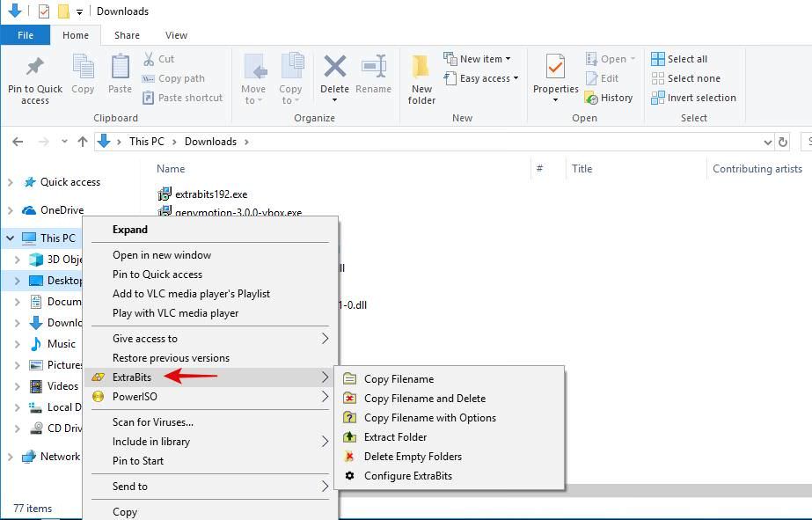Expand the Network tree node
The height and width of the screenshot is (520, 812).
(11, 457)
